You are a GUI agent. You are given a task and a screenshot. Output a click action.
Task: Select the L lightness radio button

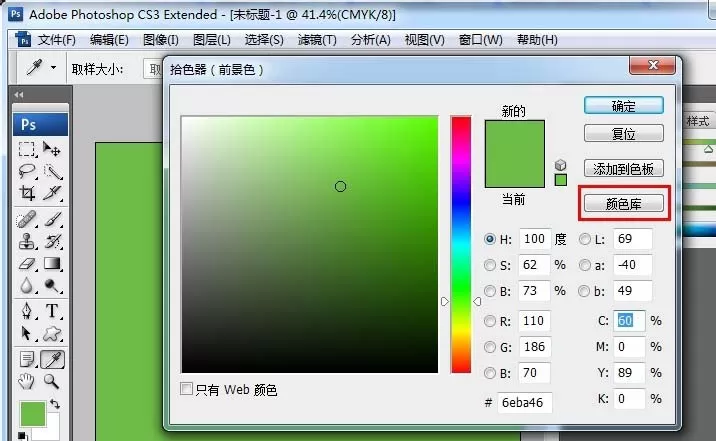(584, 239)
